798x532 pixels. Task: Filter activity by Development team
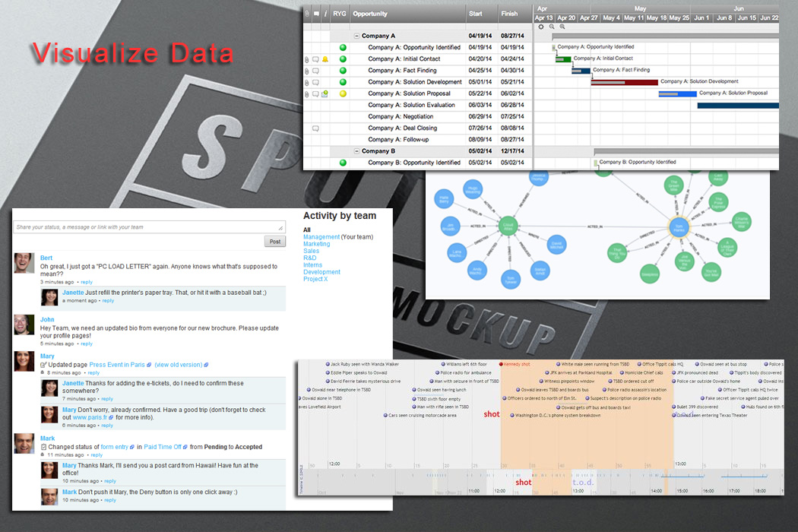[321, 272]
